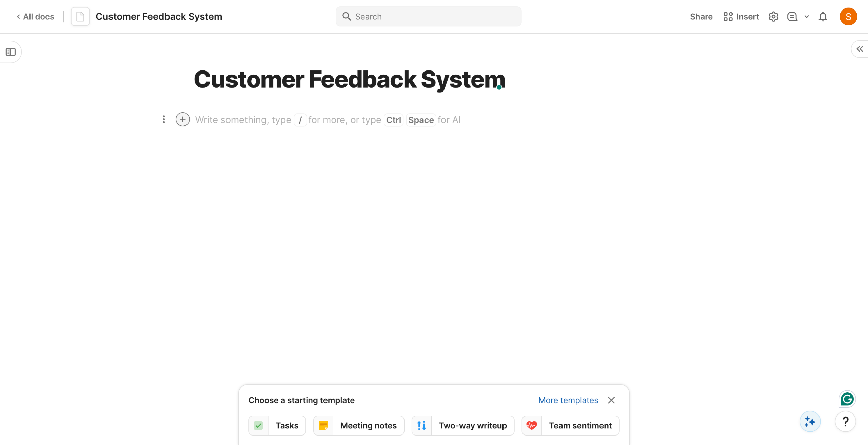Image resolution: width=868 pixels, height=445 pixels.
Task: Select the Meeting notes template
Action: (359, 425)
